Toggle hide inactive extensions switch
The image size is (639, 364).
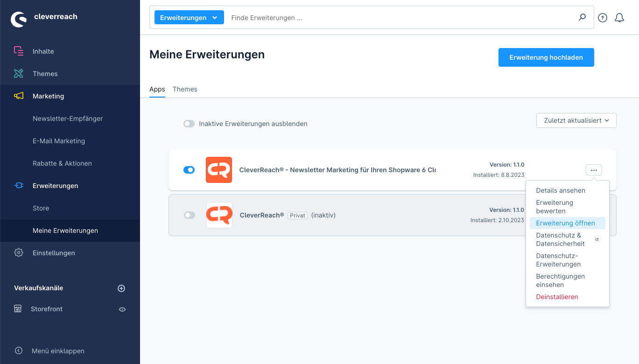click(x=189, y=124)
